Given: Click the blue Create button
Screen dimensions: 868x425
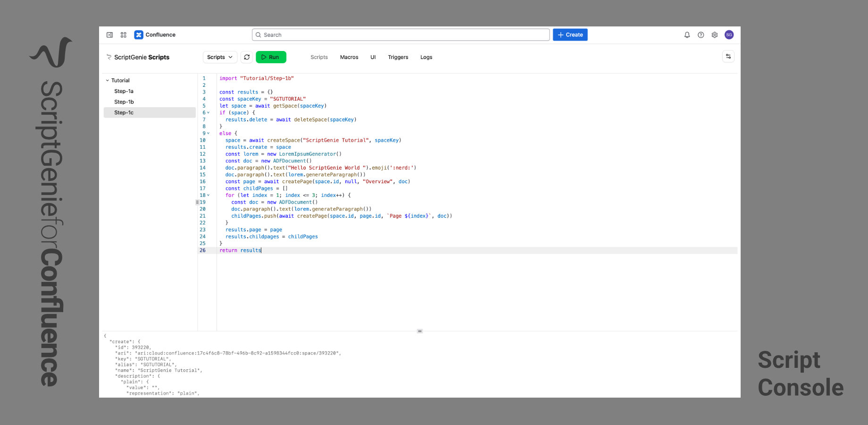Looking at the screenshot, I should pos(570,35).
